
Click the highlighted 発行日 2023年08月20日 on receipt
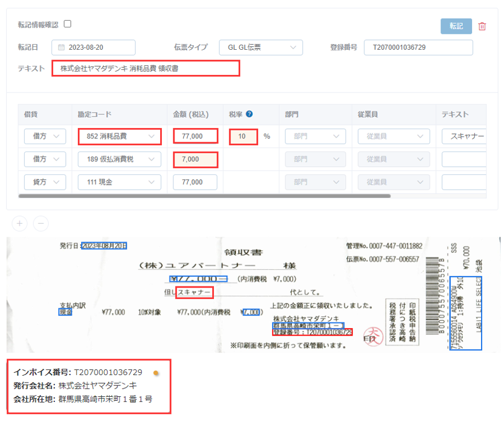[104, 246]
